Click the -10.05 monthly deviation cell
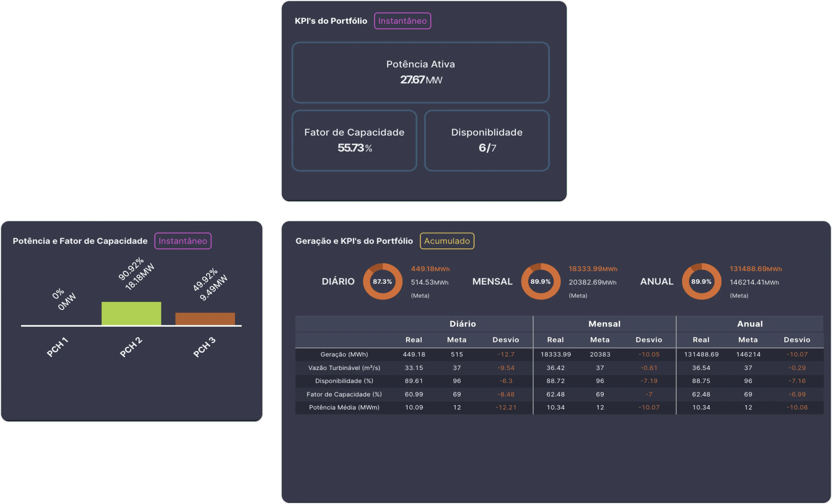This screenshot has height=504, width=832. tap(649, 354)
